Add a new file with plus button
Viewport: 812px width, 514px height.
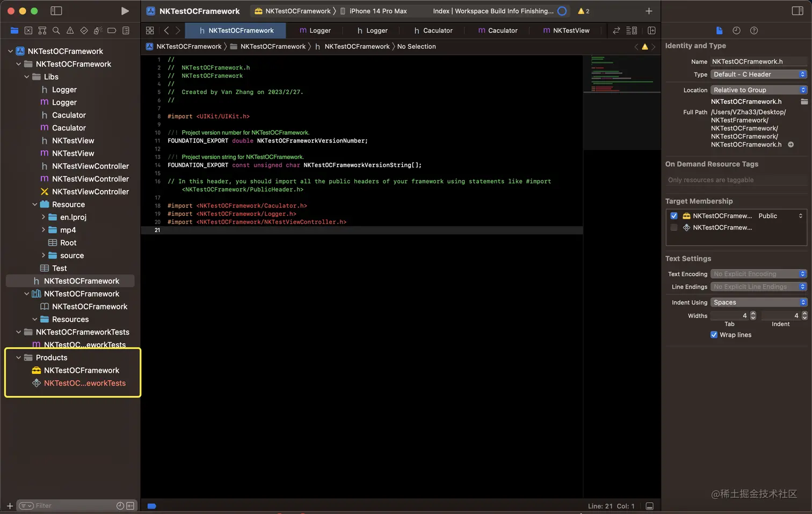click(x=10, y=506)
